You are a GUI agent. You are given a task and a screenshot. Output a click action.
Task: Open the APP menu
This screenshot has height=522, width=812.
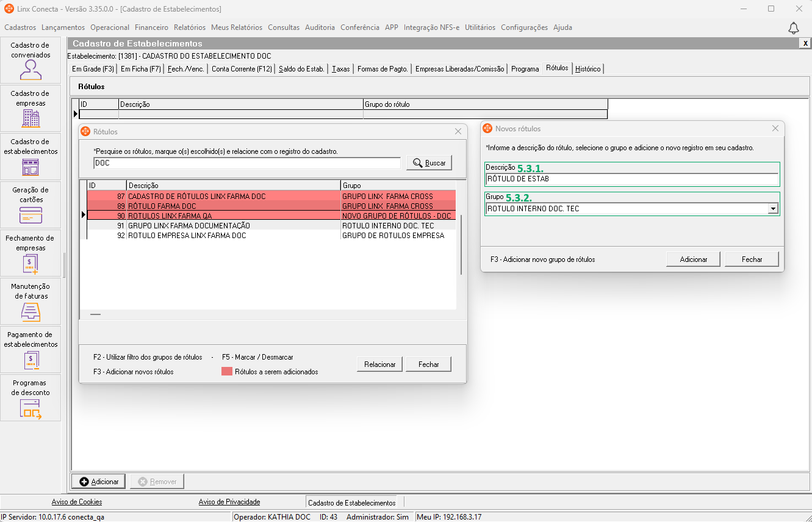click(392, 27)
